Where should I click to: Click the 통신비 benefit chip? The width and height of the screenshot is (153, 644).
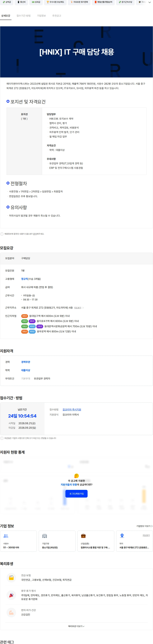[x=22, y=2]
